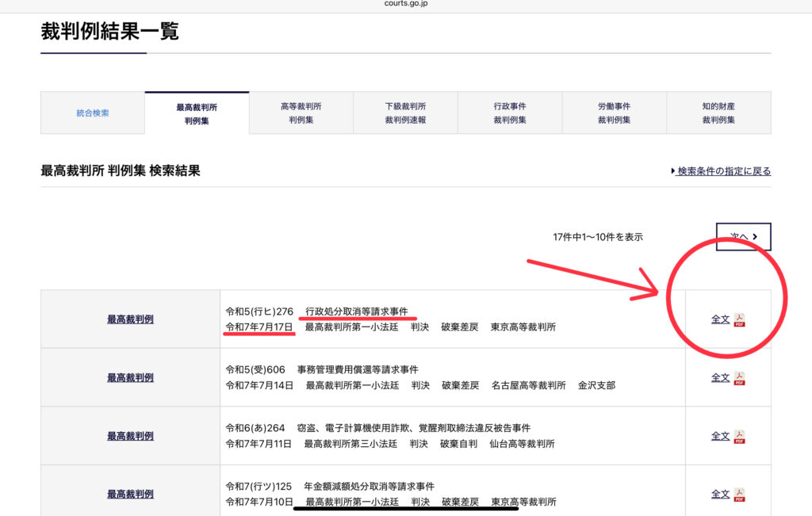The height and width of the screenshot is (516, 812).
Task: Click the courts.go.jp address text
Action: 406,4
